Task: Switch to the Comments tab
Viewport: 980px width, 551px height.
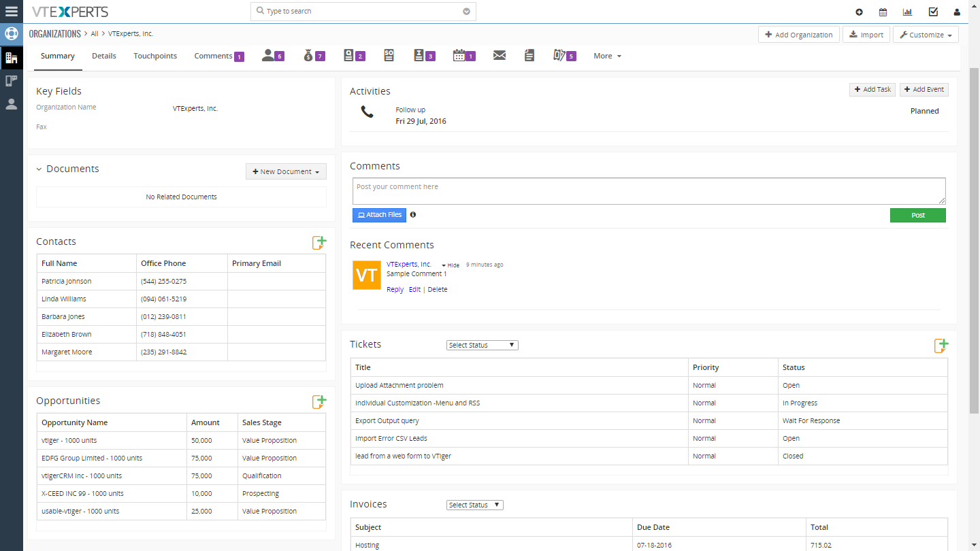Action: (219, 56)
